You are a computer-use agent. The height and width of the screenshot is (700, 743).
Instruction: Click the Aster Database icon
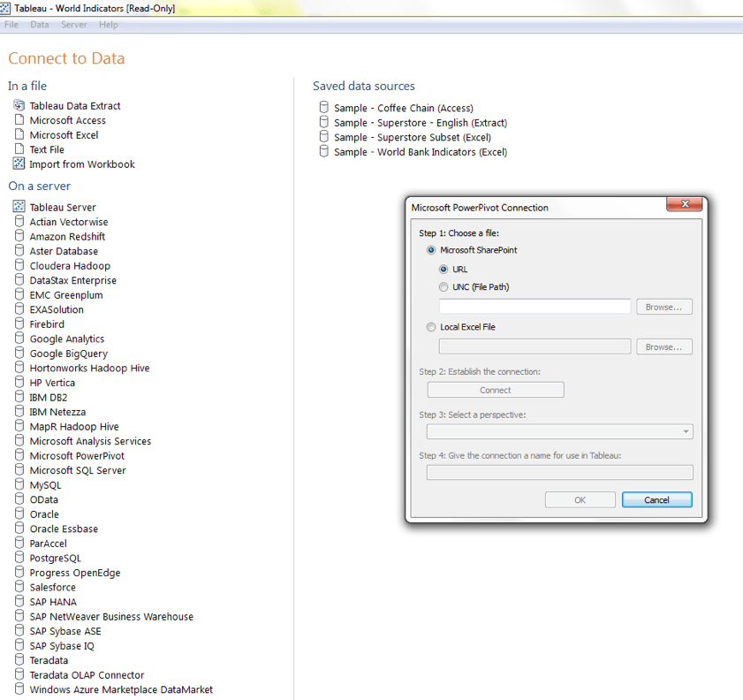[x=19, y=250]
